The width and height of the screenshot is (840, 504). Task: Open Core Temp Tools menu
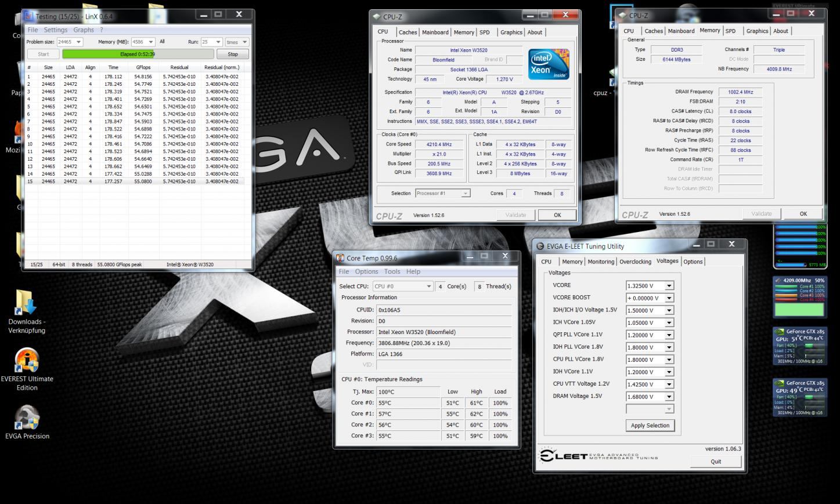(x=392, y=271)
